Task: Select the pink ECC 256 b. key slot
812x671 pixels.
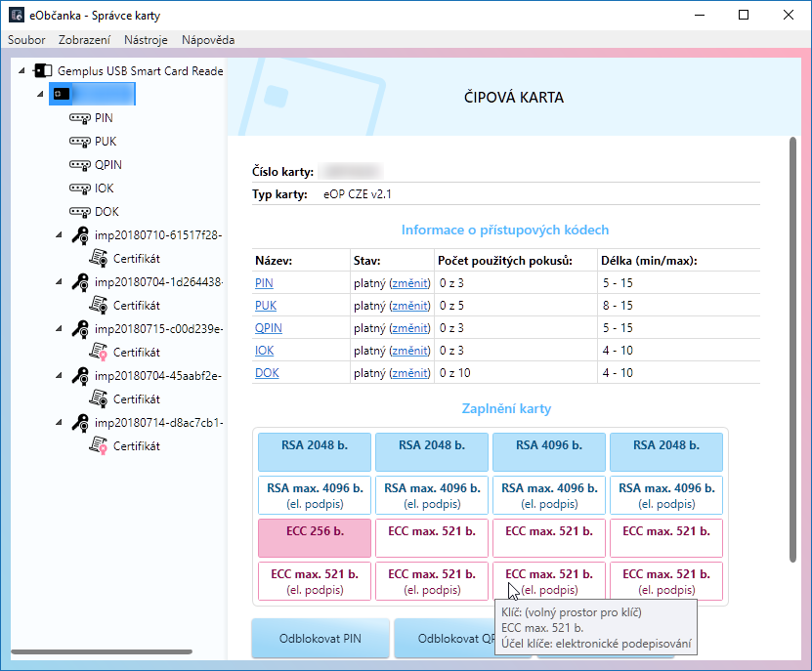Action: 314,538
